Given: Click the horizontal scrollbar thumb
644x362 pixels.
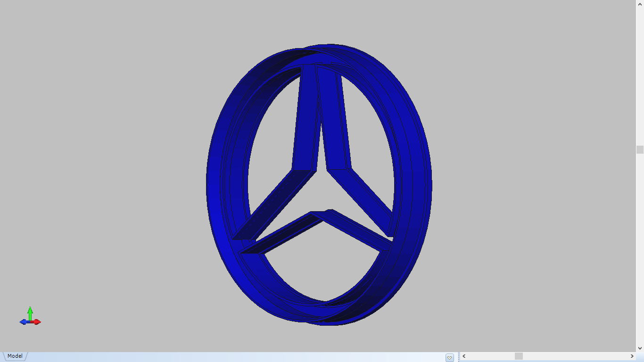Looking at the screenshot, I should [519, 356].
